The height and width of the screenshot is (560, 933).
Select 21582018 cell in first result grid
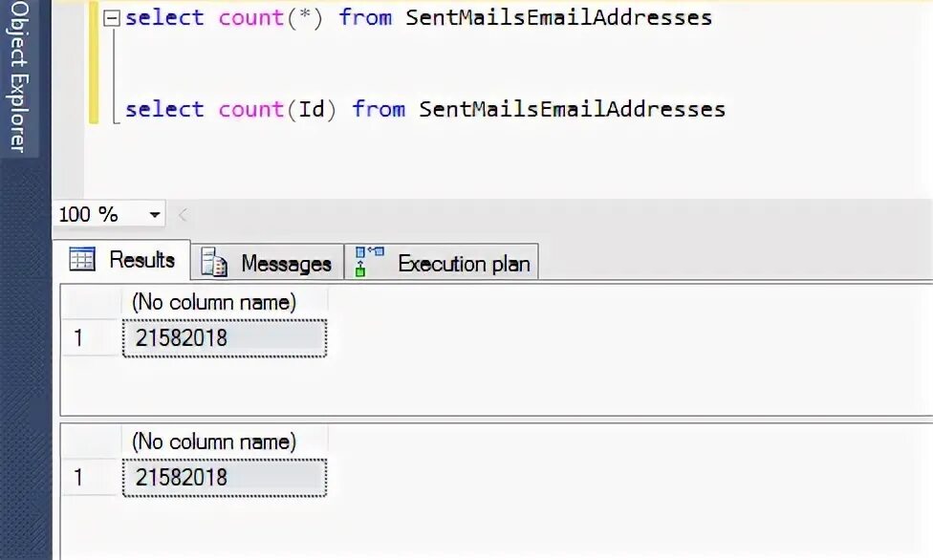pyautogui.click(x=225, y=337)
